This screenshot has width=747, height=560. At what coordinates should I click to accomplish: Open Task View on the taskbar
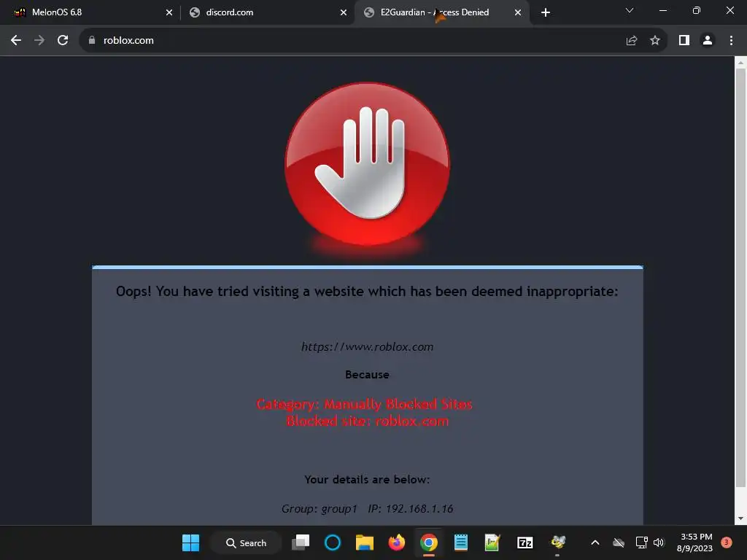pos(301,542)
